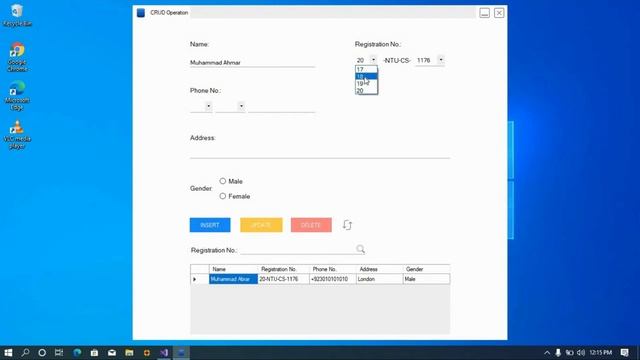Click the microphone tray icon

[x=558, y=353]
